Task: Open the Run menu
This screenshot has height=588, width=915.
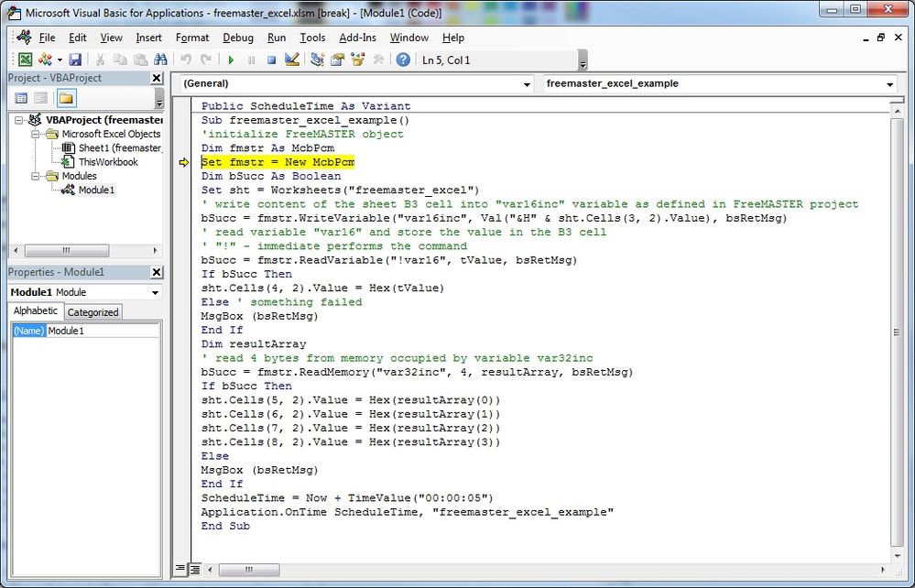Action: [277, 38]
